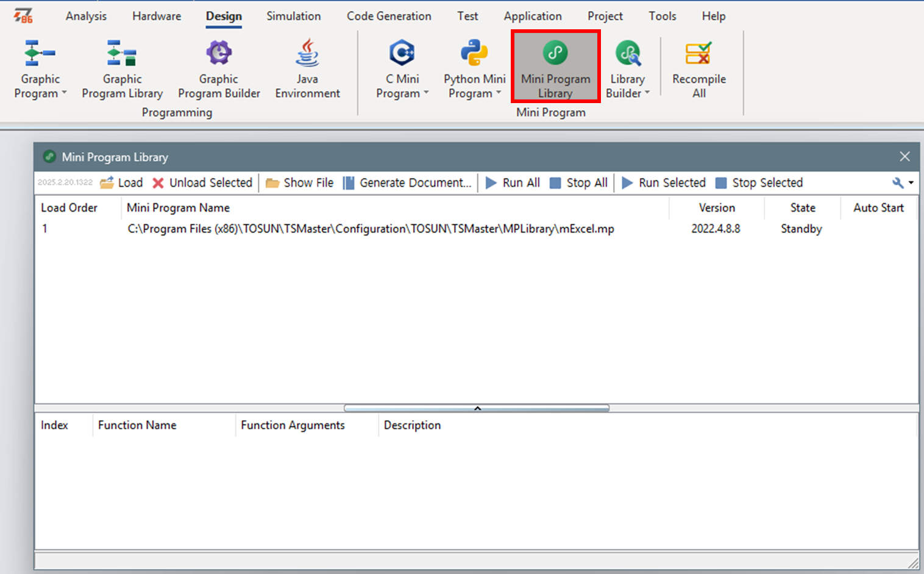Click Show File
Image resolution: width=924 pixels, height=574 pixels.
[299, 182]
